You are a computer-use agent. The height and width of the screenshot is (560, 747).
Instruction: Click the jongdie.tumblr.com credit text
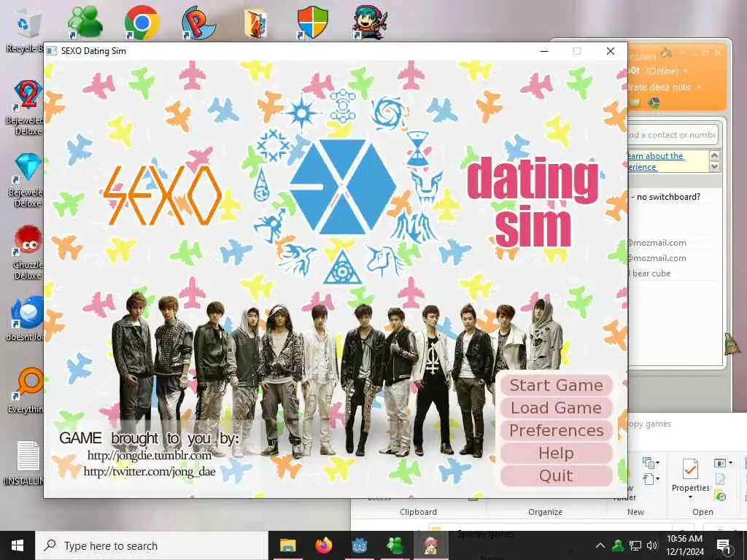coord(150,455)
